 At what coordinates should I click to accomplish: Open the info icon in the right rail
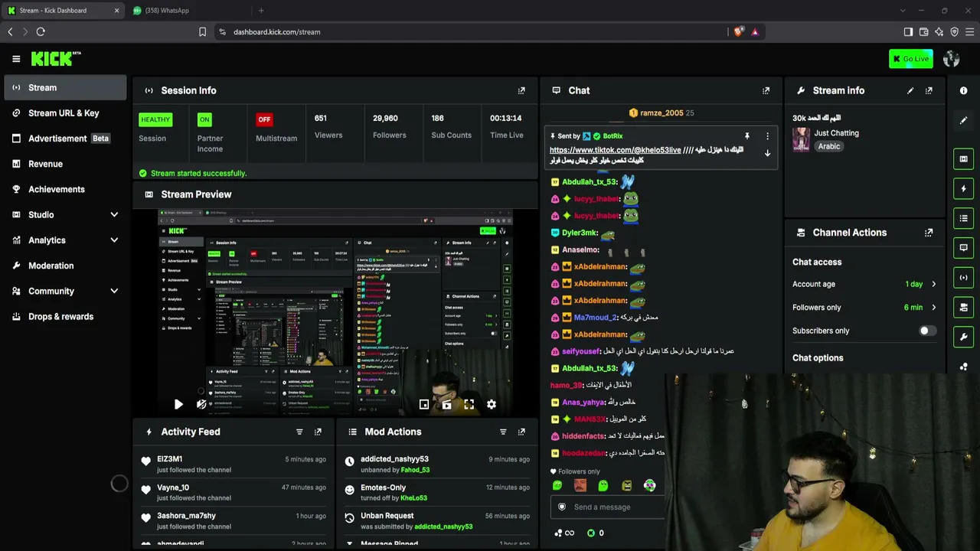pos(964,90)
